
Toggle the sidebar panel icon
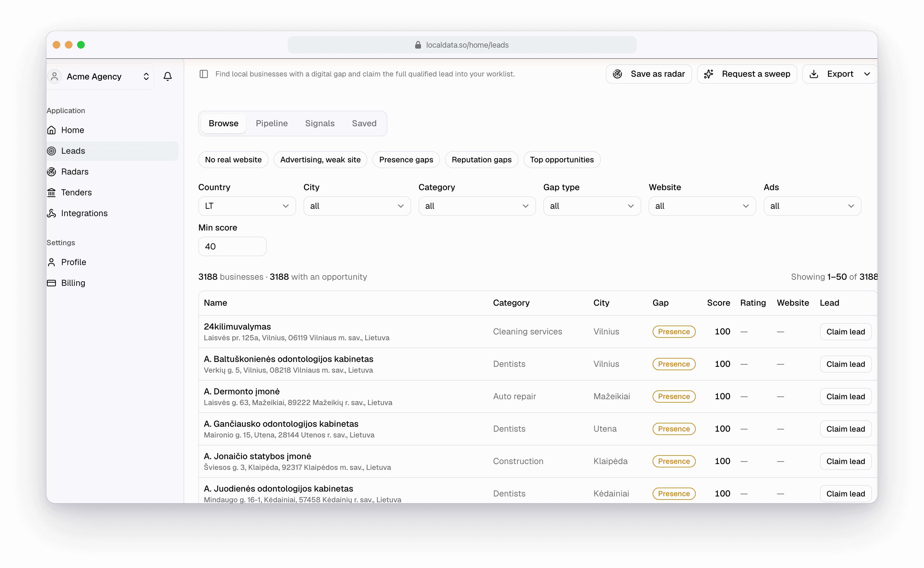click(204, 74)
